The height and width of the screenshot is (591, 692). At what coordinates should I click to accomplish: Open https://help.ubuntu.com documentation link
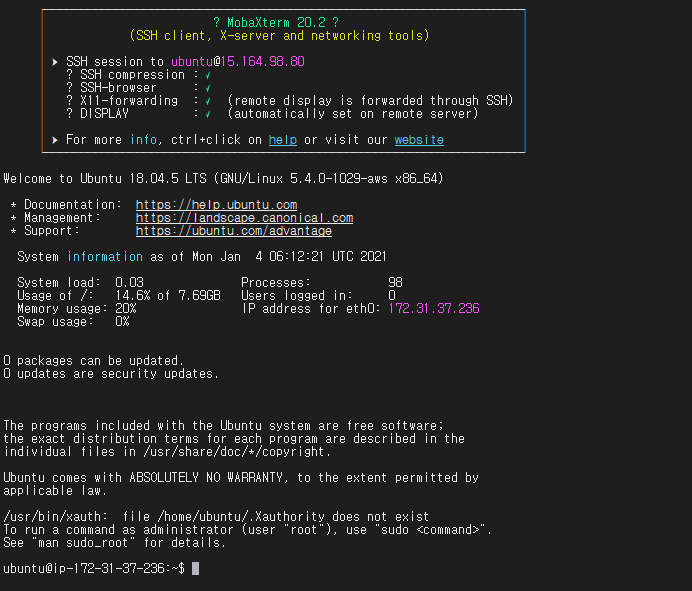(x=216, y=205)
